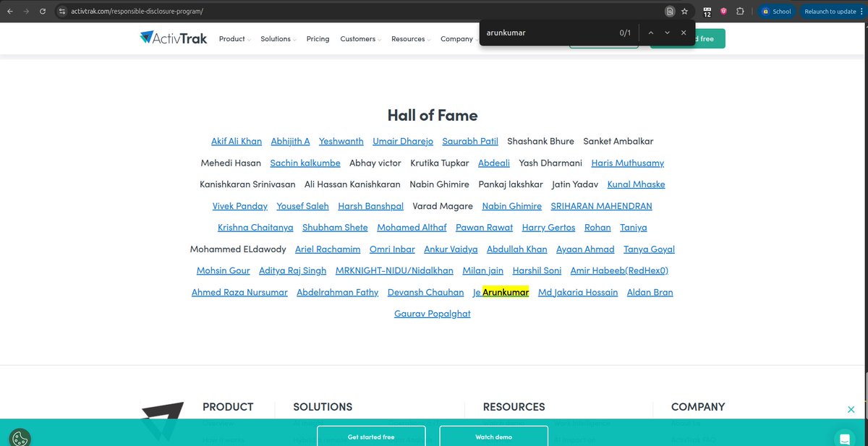Open Yousef Saleh link

click(x=303, y=207)
